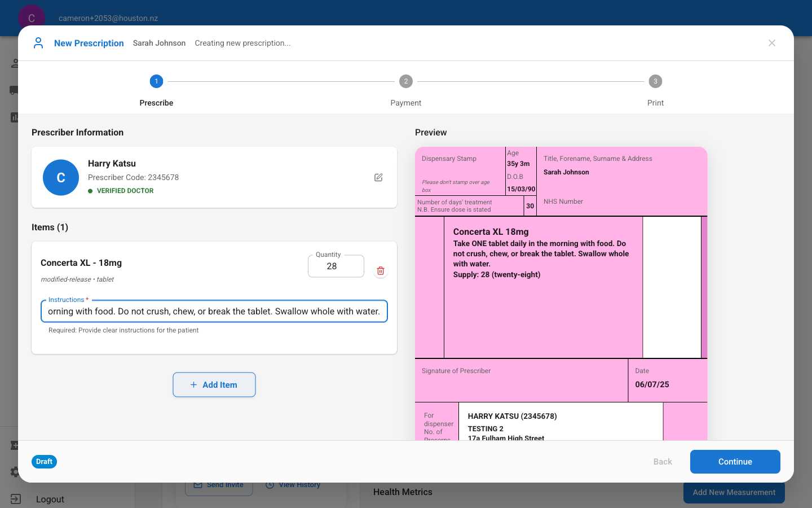Click the Signature of Prescriber area

coord(521,380)
